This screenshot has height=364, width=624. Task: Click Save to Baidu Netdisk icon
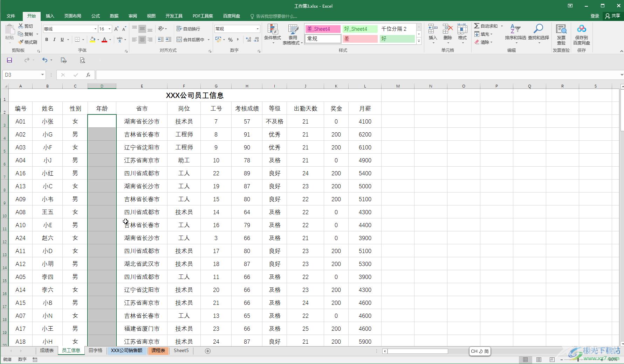coord(582,29)
